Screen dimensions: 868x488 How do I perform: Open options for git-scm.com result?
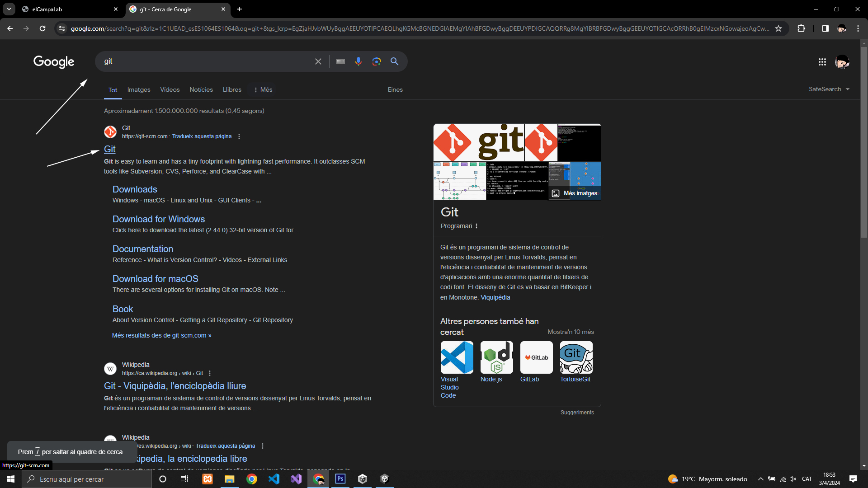pos(239,136)
